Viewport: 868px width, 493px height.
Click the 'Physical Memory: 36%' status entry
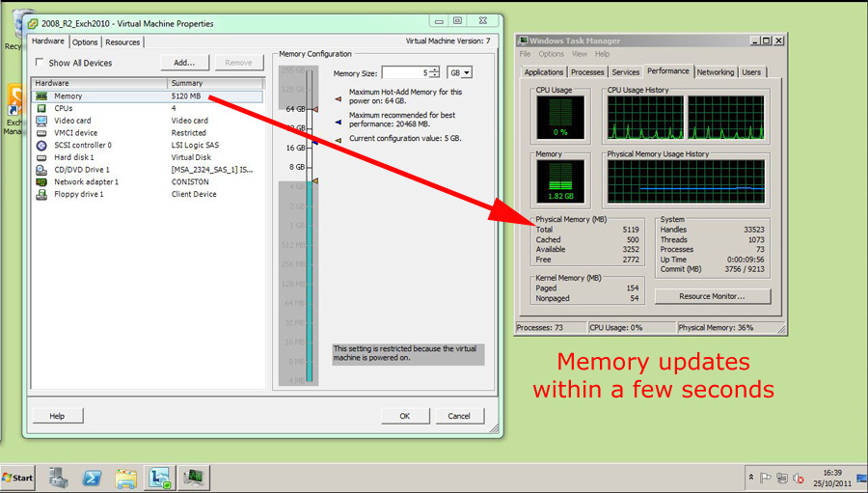click(x=716, y=327)
